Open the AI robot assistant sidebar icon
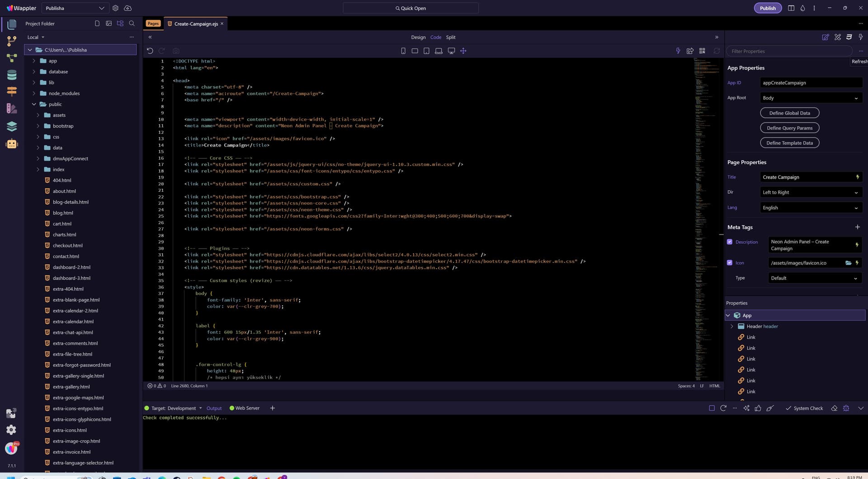Screen dimensions: 868x479 point(12,144)
